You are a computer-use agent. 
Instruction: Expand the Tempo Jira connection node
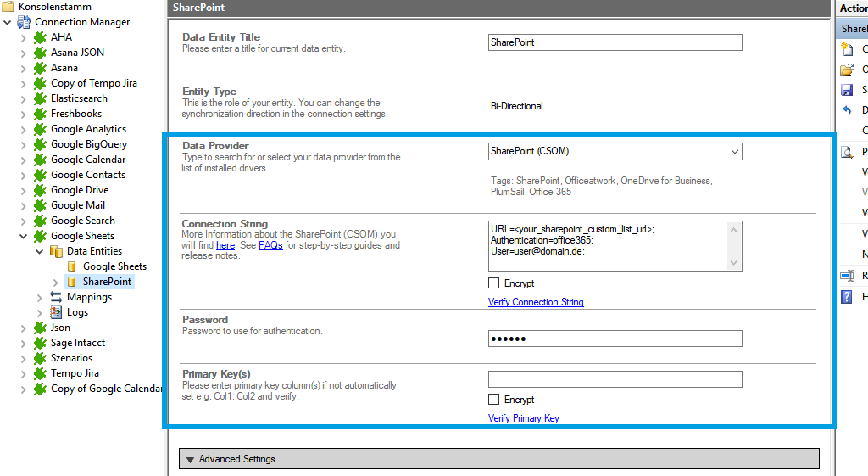point(24,373)
